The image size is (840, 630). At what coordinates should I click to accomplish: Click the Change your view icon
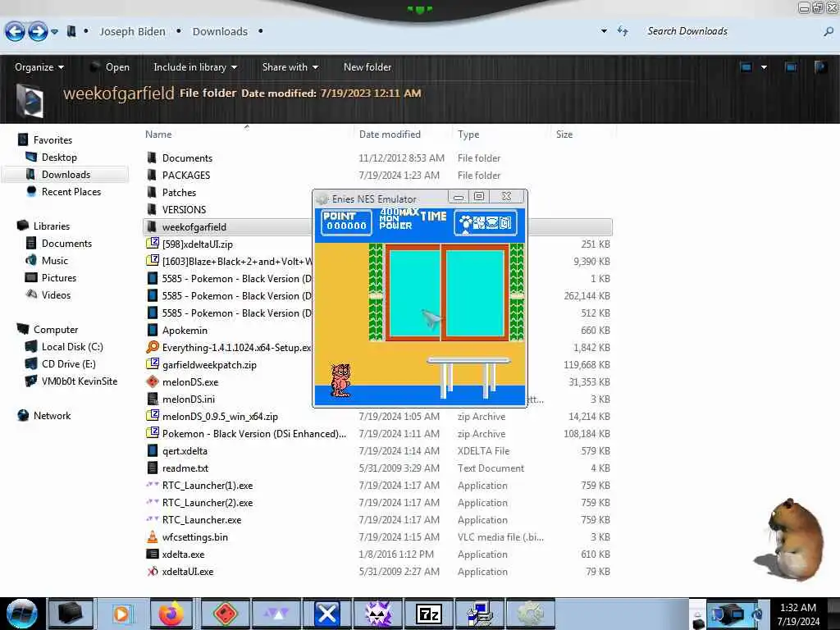[x=746, y=67]
